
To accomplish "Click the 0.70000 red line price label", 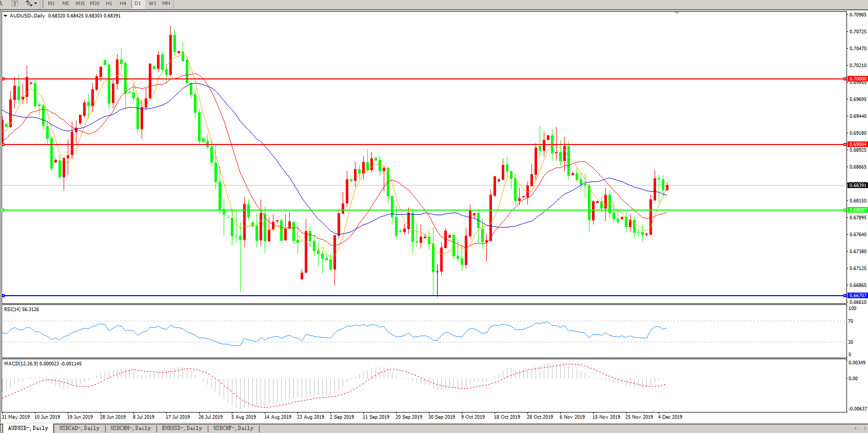I will (x=857, y=79).
